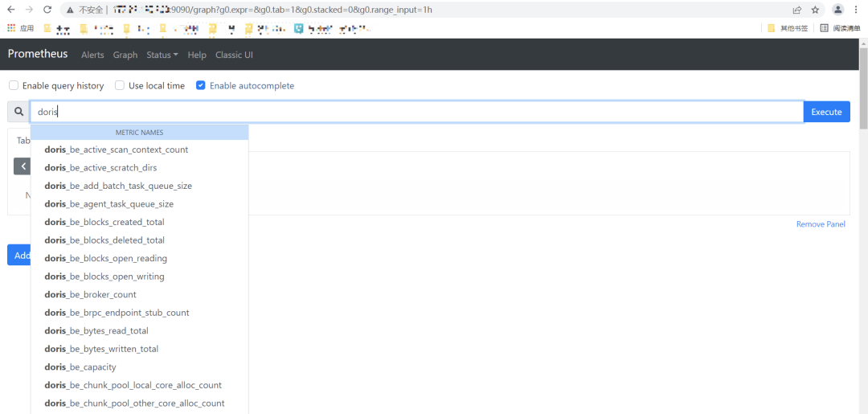Click browser forward arrow
The height and width of the screenshot is (414, 868).
click(30, 10)
